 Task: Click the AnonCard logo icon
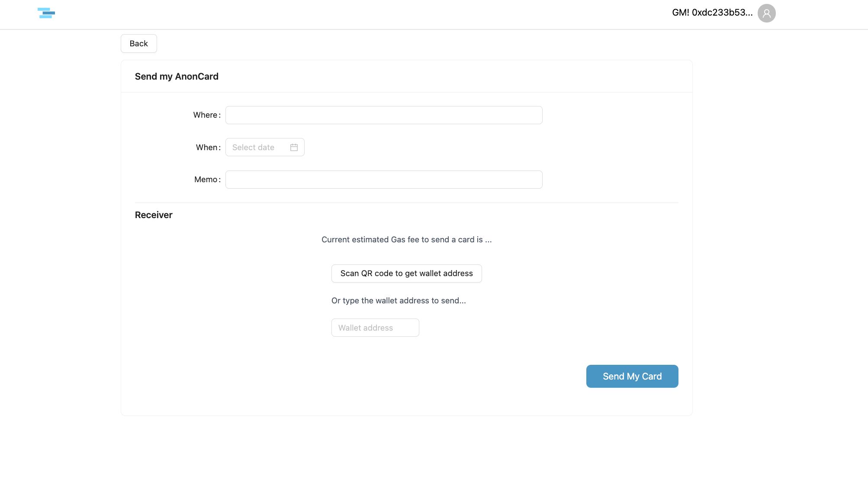coord(46,13)
